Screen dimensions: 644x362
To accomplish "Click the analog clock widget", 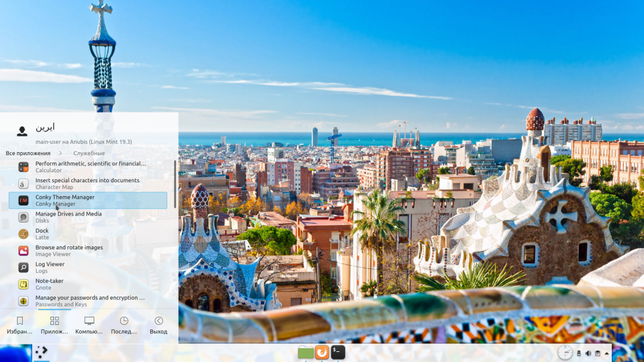I will click(565, 353).
